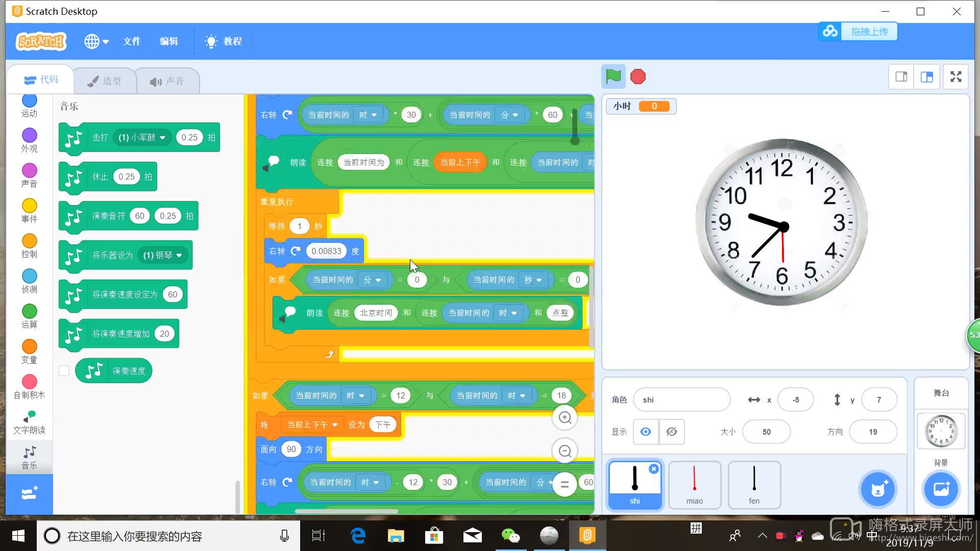Zoom in on the code workspace
This screenshot has height=551, width=980.
pyautogui.click(x=565, y=418)
